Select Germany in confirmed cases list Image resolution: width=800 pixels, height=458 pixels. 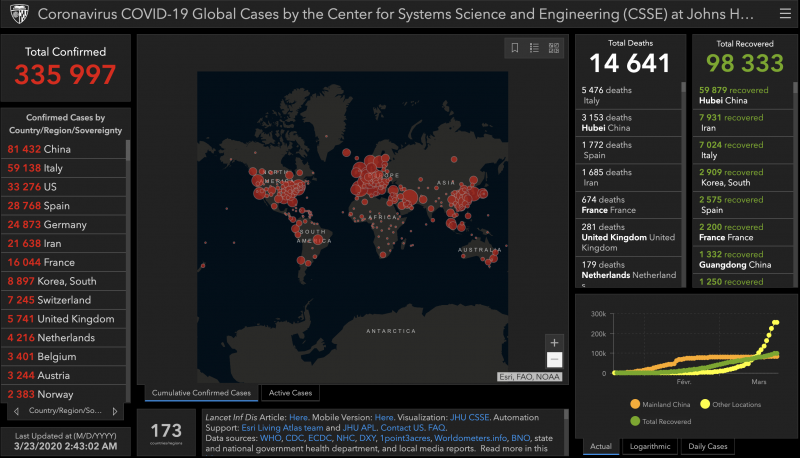click(64, 225)
